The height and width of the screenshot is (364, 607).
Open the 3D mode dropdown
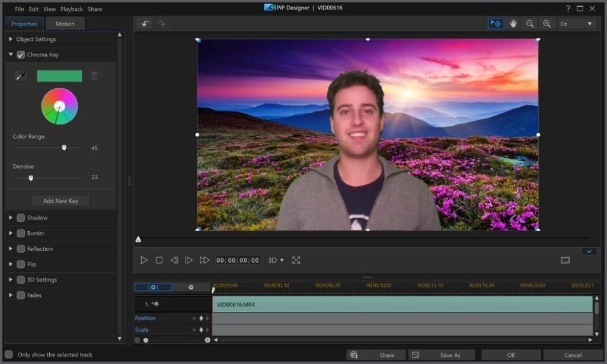(x=276, y=260)
